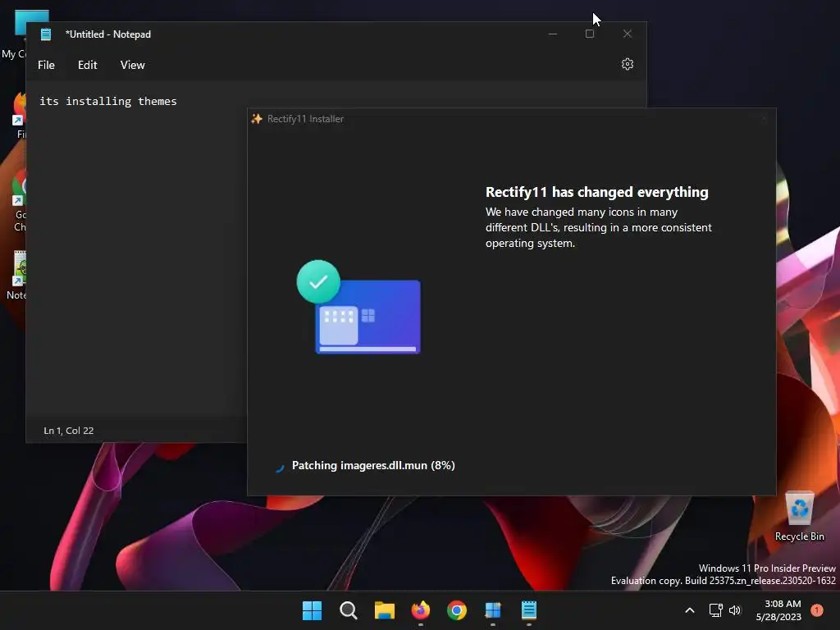Close the Notepad window
Image resolution: width=840 pixels, height=630 pixels.
point(628,34)
